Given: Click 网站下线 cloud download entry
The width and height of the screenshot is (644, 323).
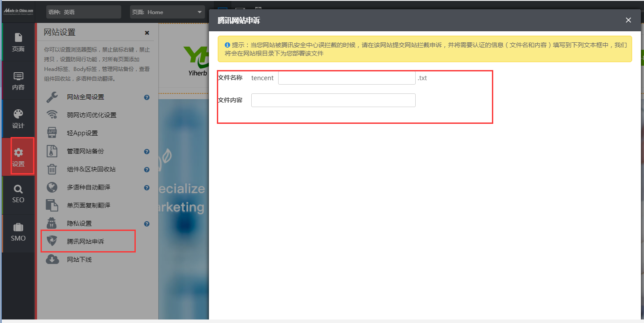Looking at the screenshot, I should [79, 260].
